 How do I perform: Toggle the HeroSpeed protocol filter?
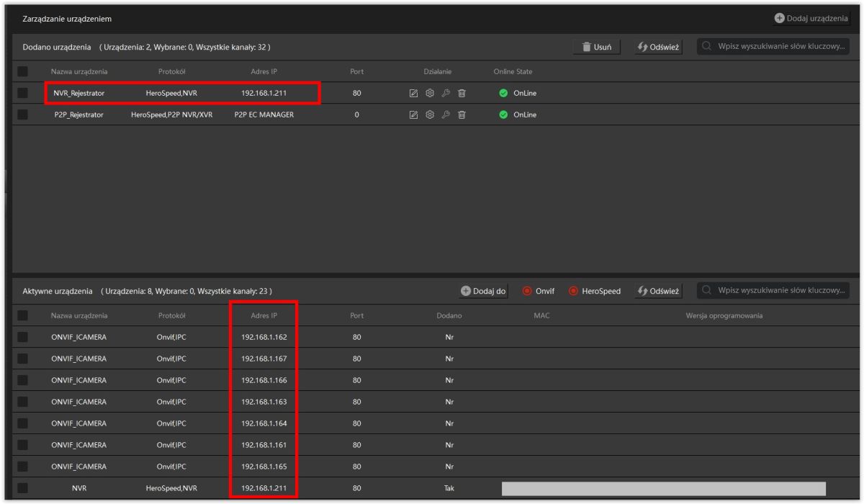click(594, 291)
